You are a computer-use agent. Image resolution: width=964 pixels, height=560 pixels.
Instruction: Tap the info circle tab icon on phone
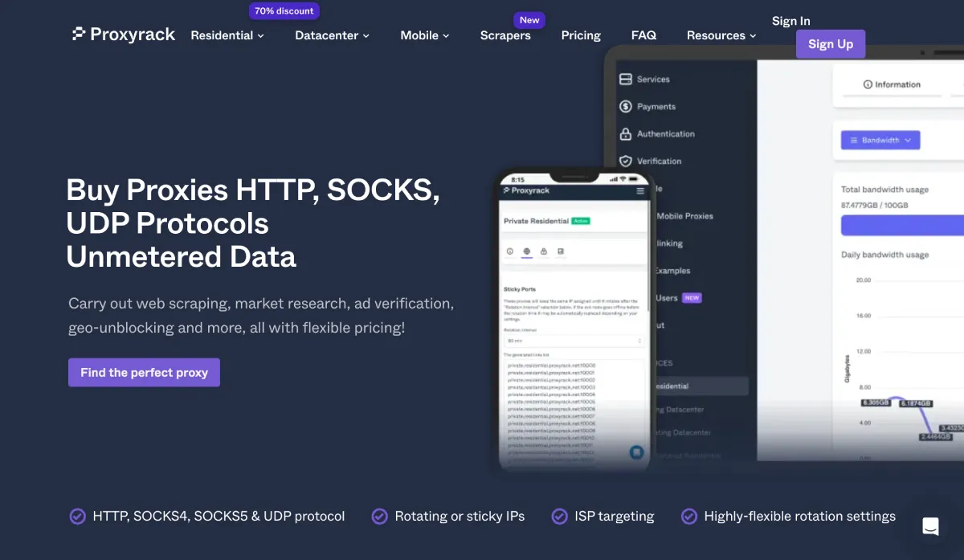pos(510,251)
